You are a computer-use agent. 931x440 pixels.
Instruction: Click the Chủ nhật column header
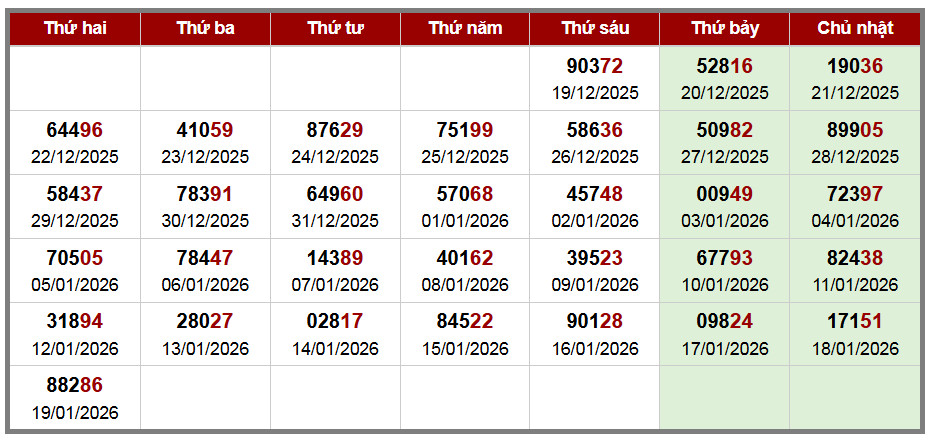[x=855, y=28]
